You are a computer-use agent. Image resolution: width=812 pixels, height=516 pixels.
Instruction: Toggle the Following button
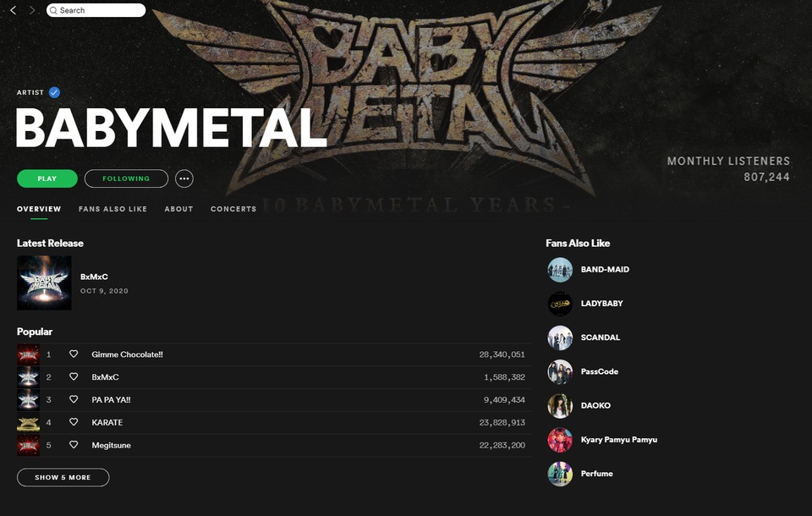tap(126, 178)
